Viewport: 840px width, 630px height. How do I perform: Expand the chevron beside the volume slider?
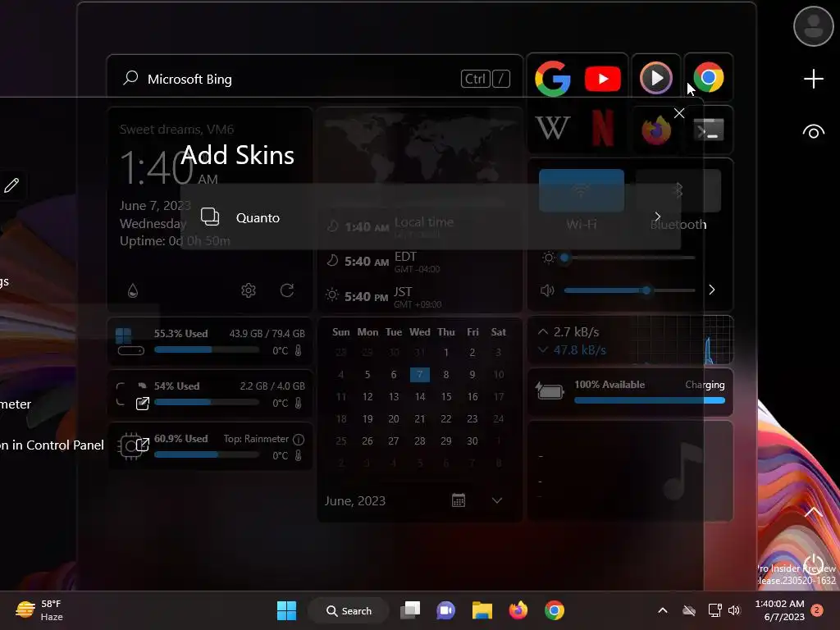tap(712, 290)
